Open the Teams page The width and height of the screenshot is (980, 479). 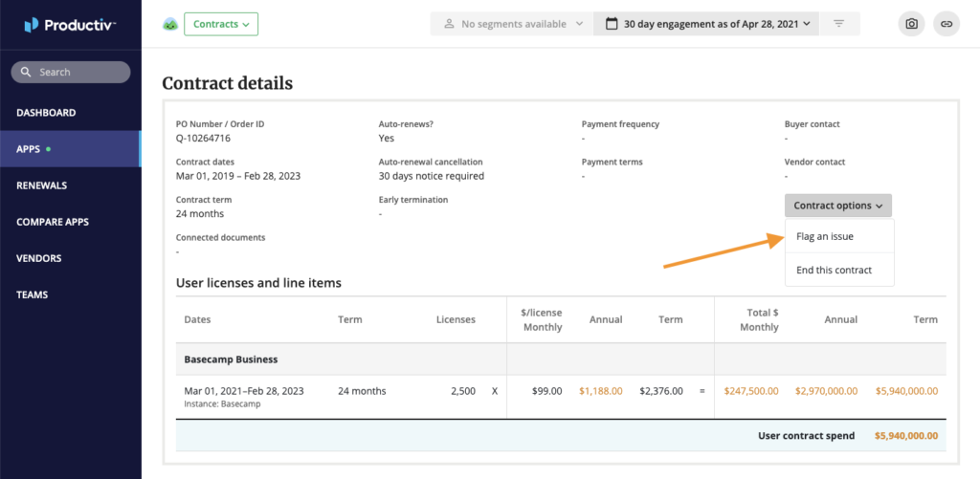tap(32, 294)
